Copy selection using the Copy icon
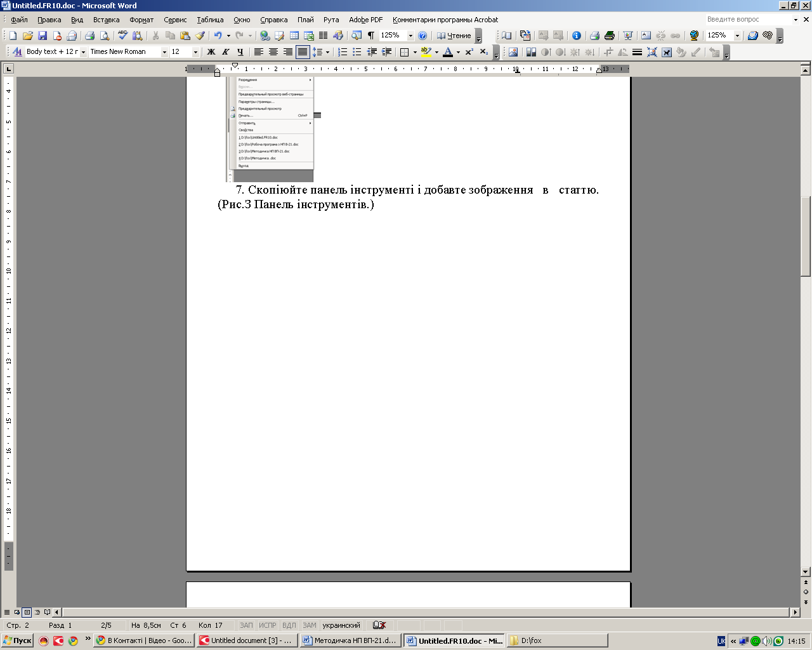 170,36
